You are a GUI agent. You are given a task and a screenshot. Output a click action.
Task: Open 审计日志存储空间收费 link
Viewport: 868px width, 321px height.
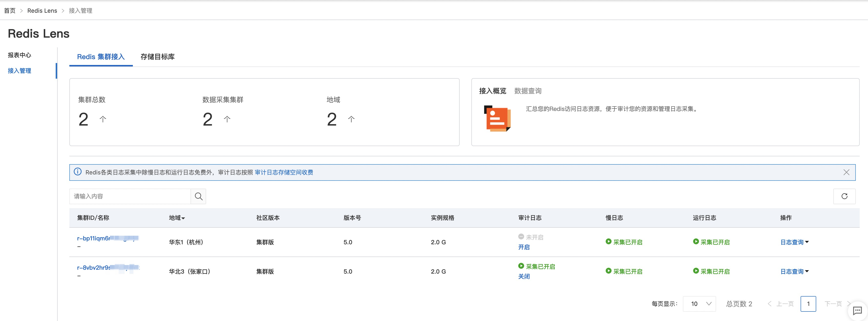tap(284, 172)
